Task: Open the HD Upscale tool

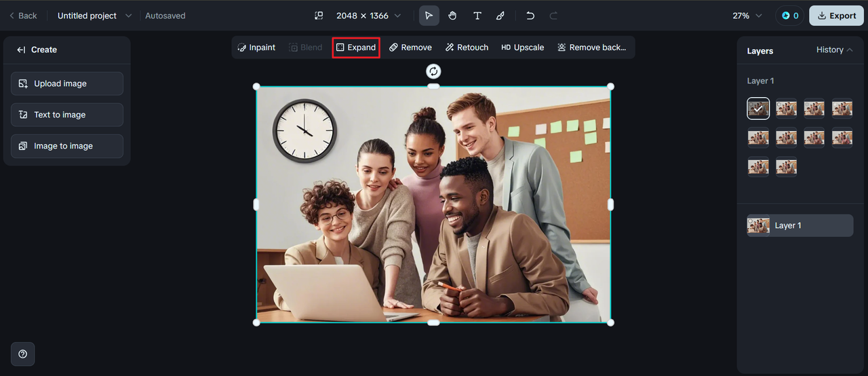Action: point(523,48)
